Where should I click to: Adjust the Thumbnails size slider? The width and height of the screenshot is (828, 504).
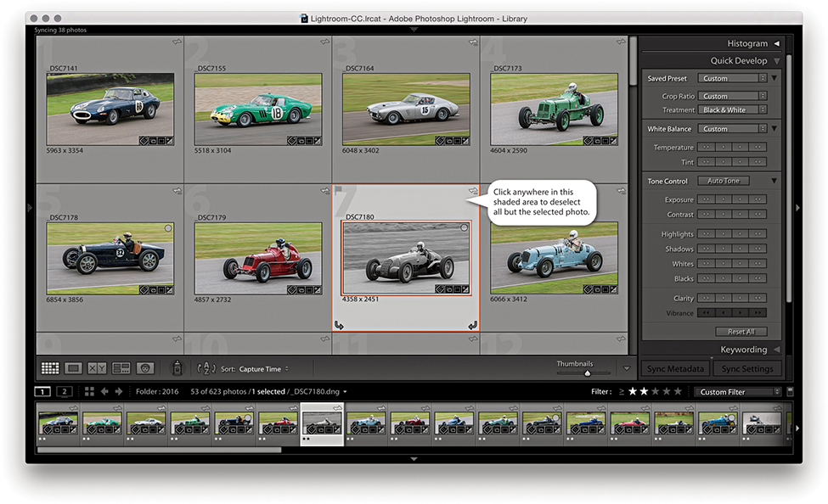586,372
